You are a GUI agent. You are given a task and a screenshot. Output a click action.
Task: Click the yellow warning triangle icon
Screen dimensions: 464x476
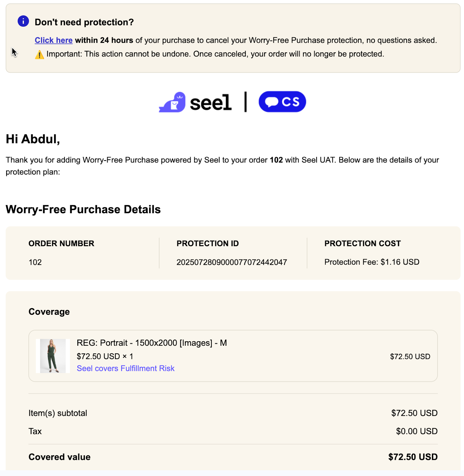(x=39, y=55)
